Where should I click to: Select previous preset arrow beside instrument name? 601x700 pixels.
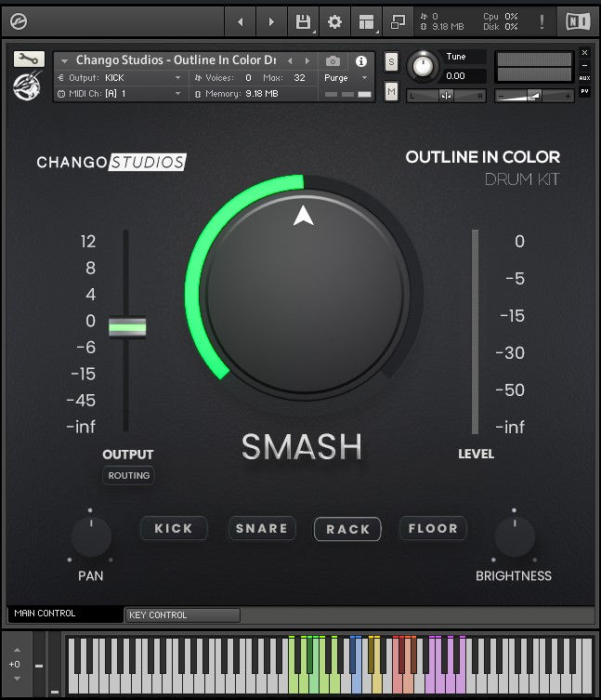tap(290, 60)
